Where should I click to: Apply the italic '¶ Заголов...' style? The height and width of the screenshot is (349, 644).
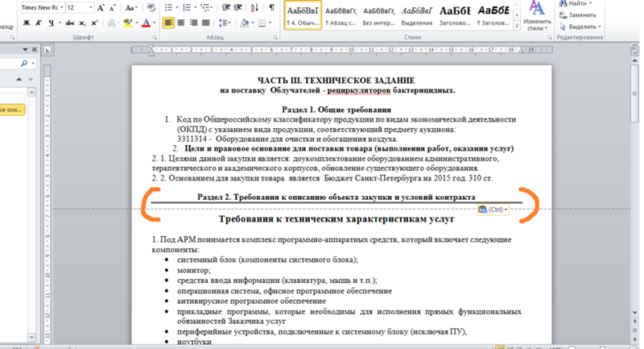coord(493,15)
